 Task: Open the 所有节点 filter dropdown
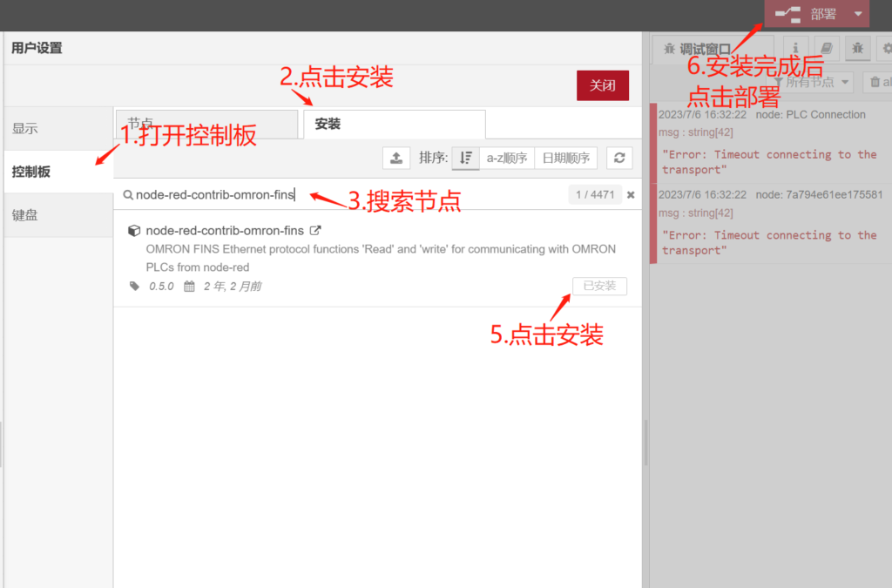coord(810,82)
